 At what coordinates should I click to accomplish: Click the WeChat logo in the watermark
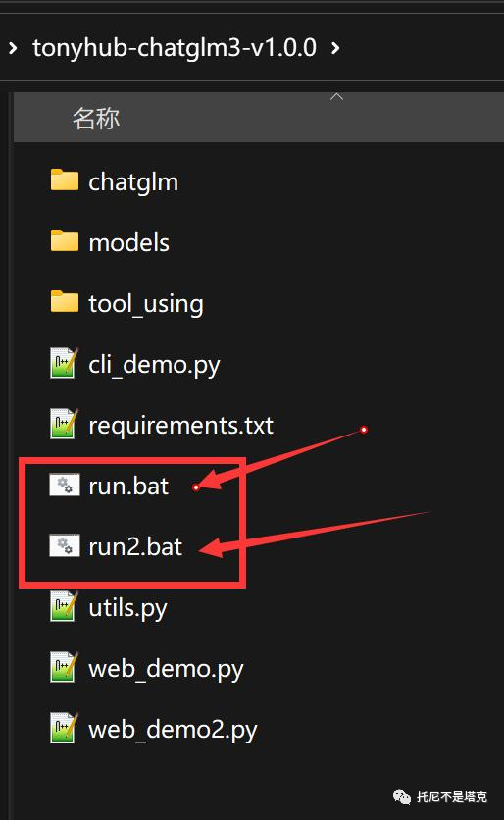pyautogui.click(x=401, y=797)
